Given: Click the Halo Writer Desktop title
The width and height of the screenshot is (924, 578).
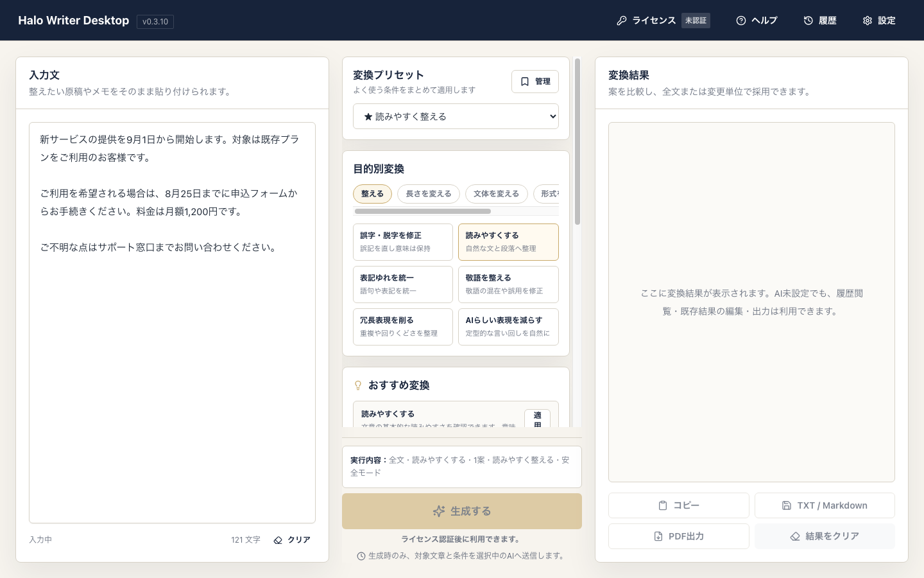Looking at the screenshot, I should pos(74,21).
